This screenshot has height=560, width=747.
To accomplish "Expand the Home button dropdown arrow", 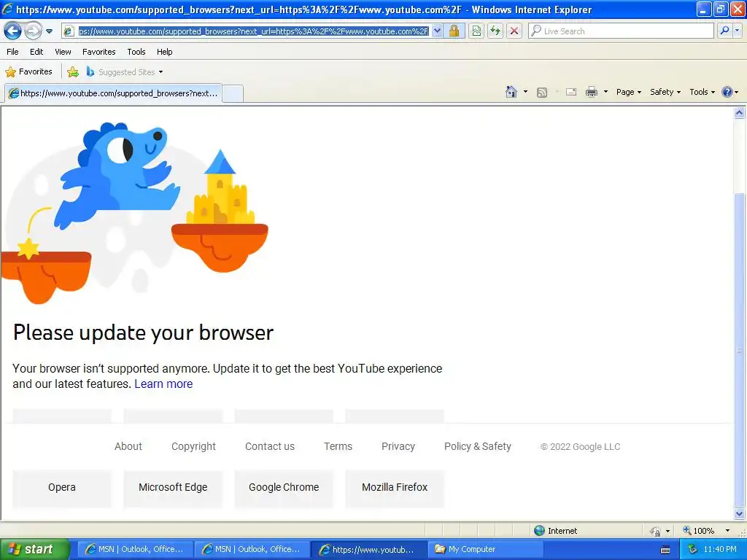I will (525, 92).
